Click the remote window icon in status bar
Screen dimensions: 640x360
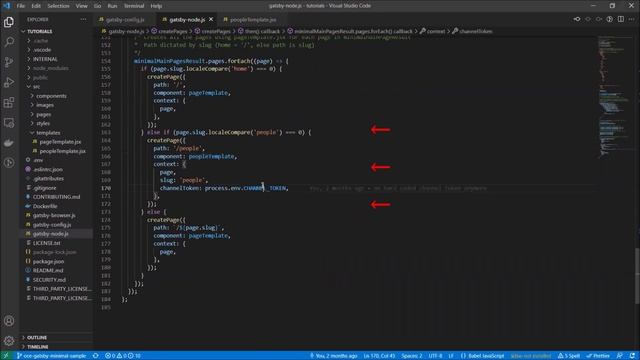pos(6,356)
